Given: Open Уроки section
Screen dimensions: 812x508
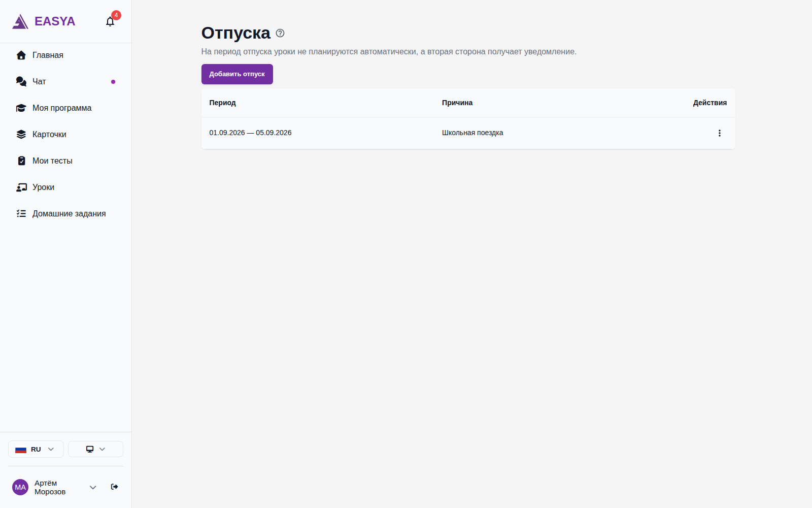Looking at the screenshot, I should [x=66, y=187].
